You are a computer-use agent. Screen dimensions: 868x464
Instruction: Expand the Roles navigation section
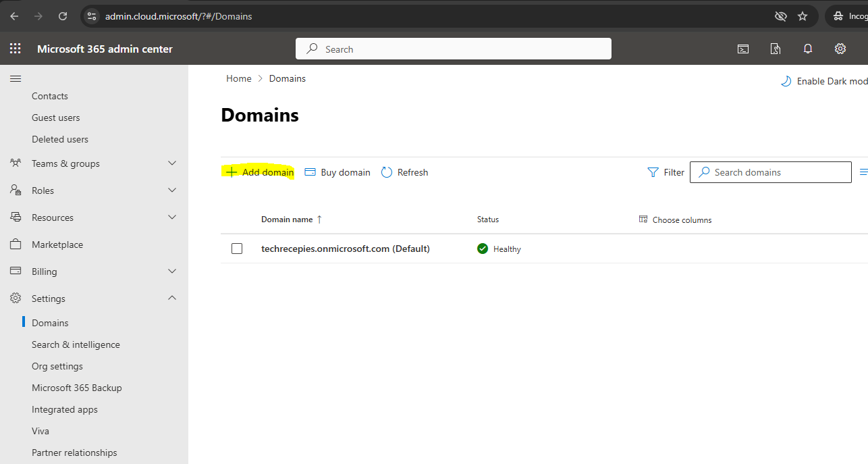coord(172,190)
